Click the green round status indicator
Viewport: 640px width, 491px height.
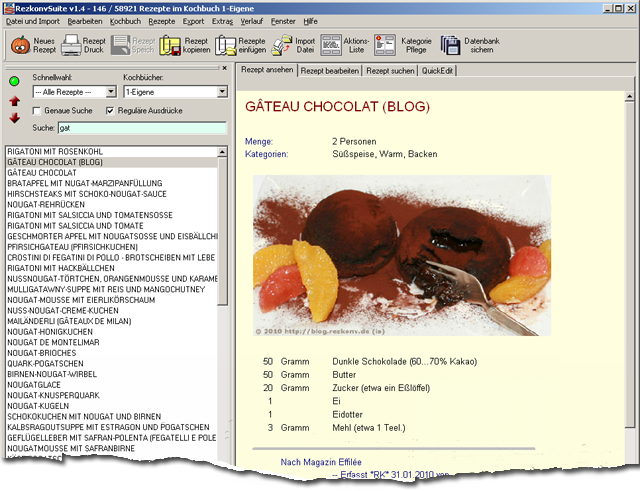[14, 81]
